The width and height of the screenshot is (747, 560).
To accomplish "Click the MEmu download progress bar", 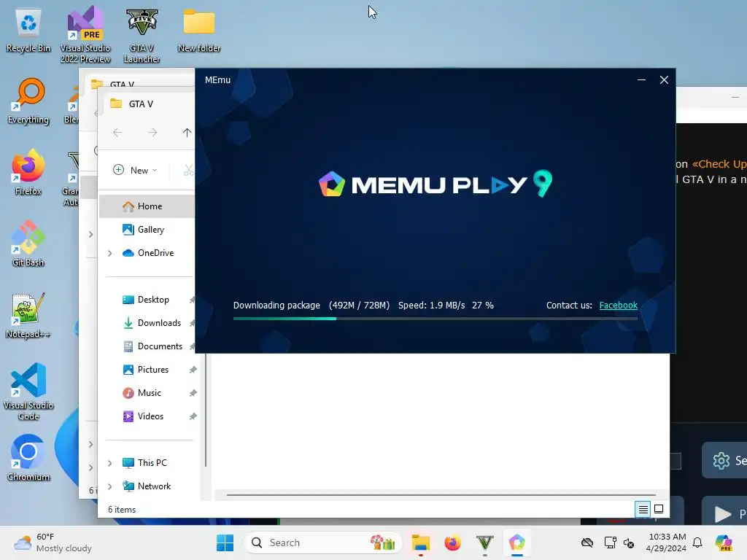I will 435,319.
